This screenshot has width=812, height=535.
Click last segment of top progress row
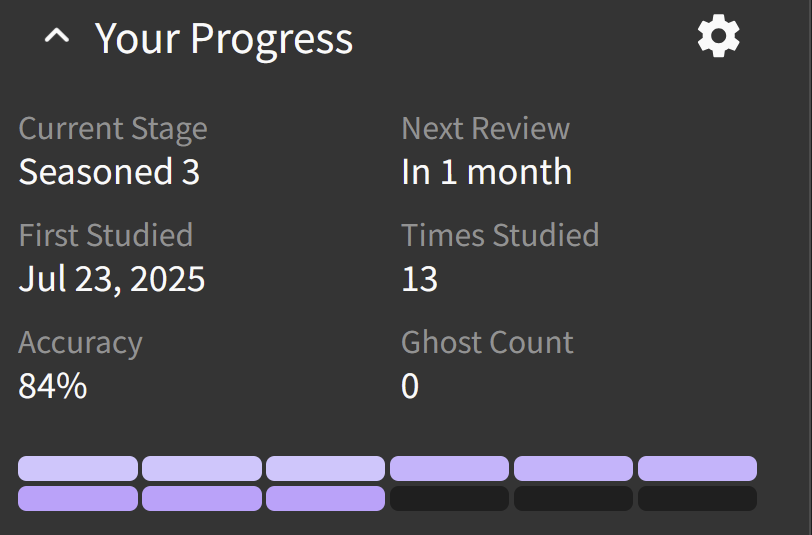click(x=697, y=468)
